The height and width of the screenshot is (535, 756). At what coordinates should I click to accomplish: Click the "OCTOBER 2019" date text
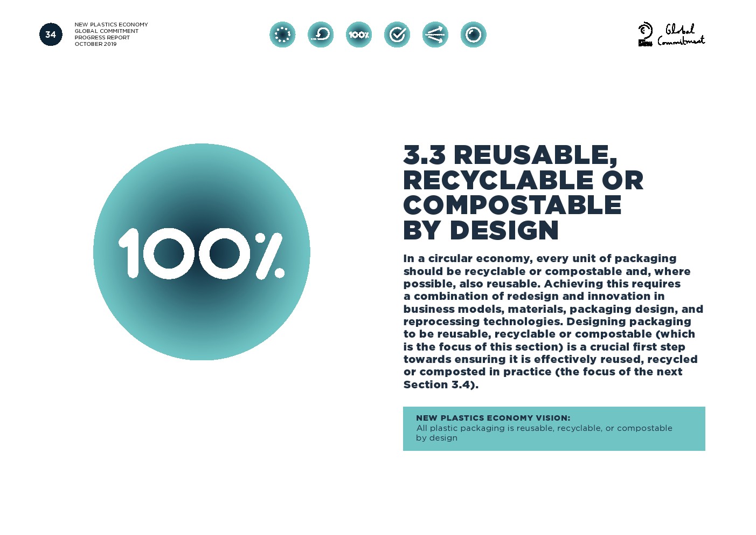point(95,44)
